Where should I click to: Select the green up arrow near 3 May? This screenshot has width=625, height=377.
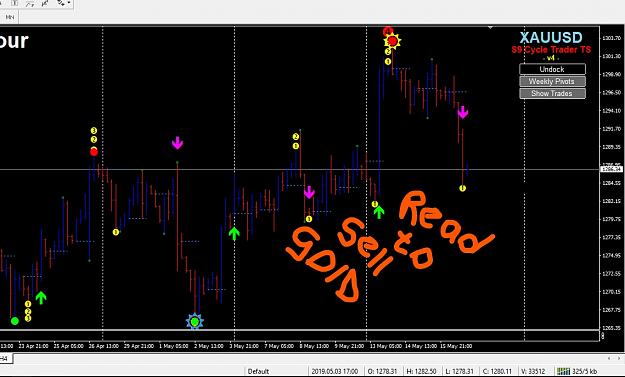234,234
